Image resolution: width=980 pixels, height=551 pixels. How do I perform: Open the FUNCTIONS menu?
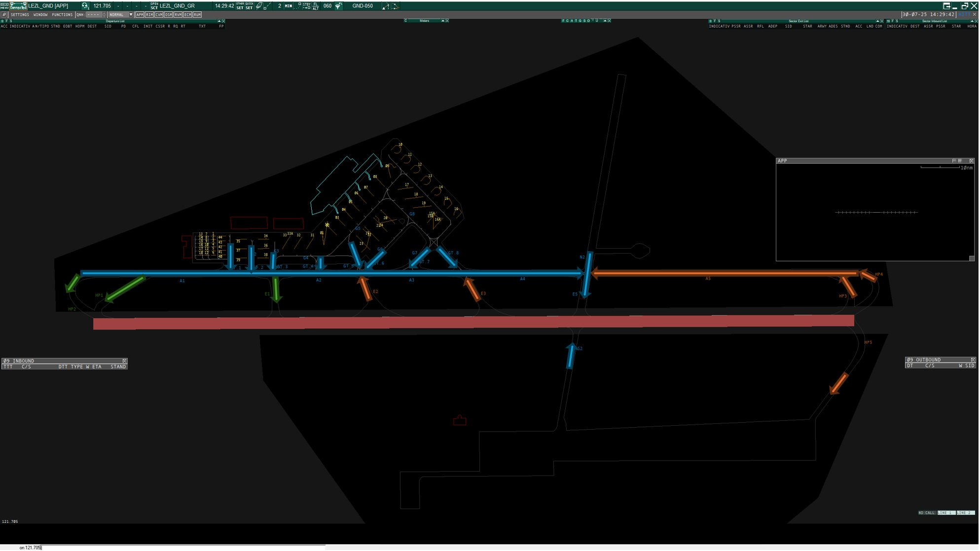click(62, 15)
